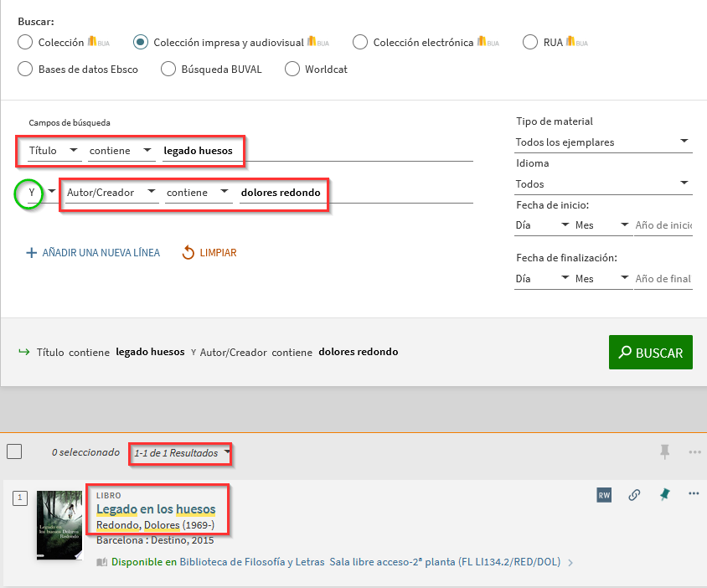This screenshot has height=588, width=707.
Task: Unpin the Legado en los huesos record
Action: [664, 495]
